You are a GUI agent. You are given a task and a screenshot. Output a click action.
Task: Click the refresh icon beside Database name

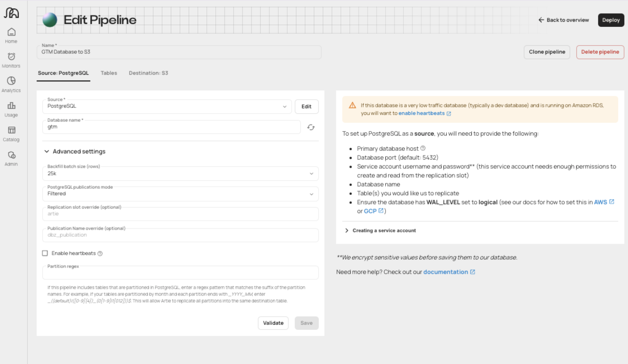(311, 127)
